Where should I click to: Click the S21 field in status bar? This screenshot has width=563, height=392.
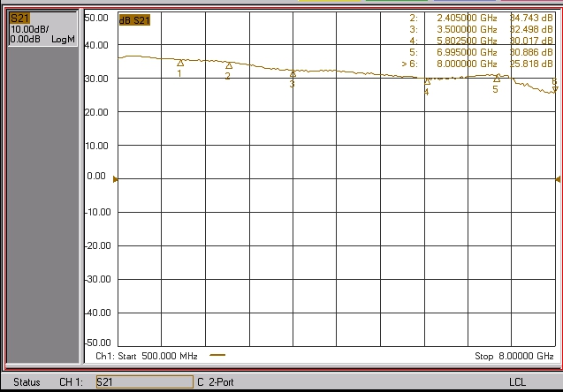143,382
